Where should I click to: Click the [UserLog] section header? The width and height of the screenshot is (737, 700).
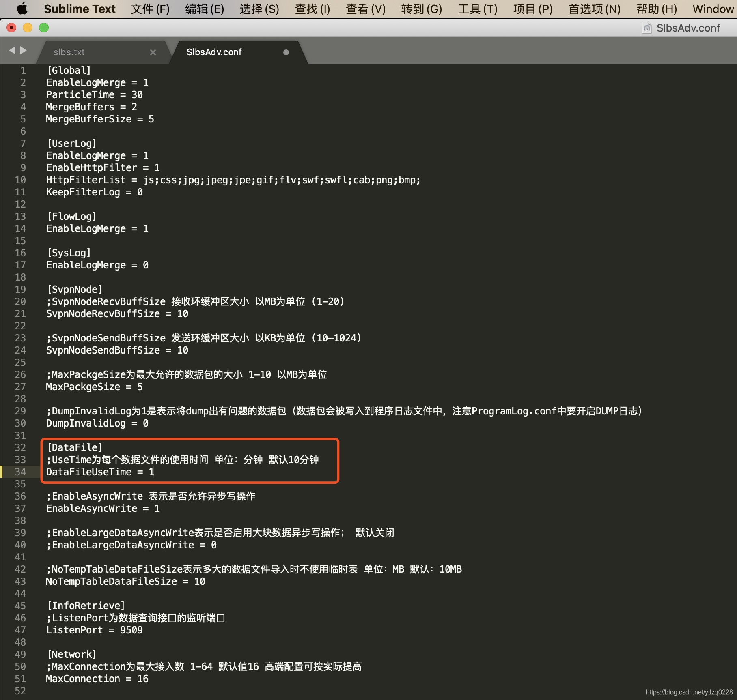(71, 143)
